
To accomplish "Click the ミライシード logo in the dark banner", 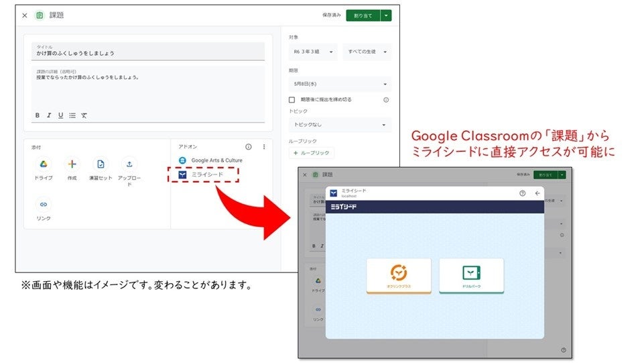I will (x=344, y=207).
